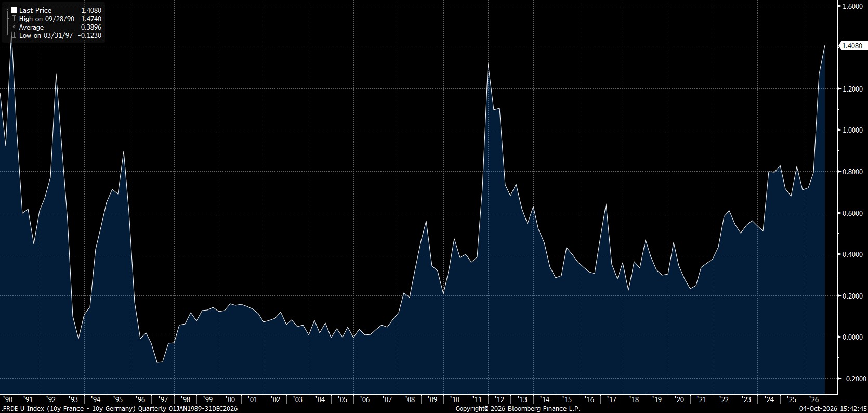Click the 0.2000 y-axis label

click(x=852, y=296)
